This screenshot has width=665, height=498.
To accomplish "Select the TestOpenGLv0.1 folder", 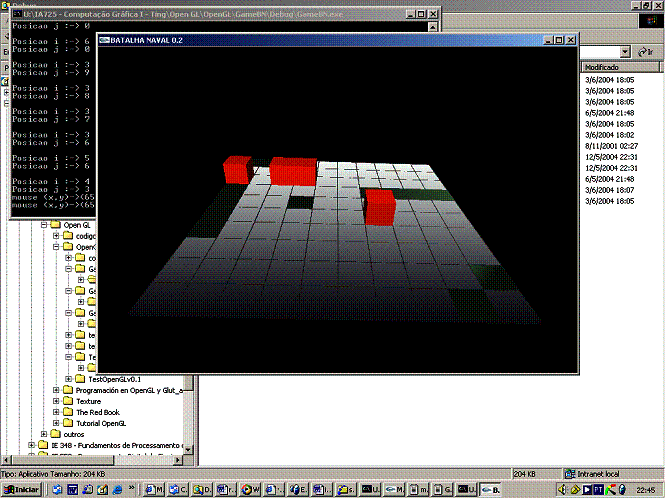I will [114, 379].
